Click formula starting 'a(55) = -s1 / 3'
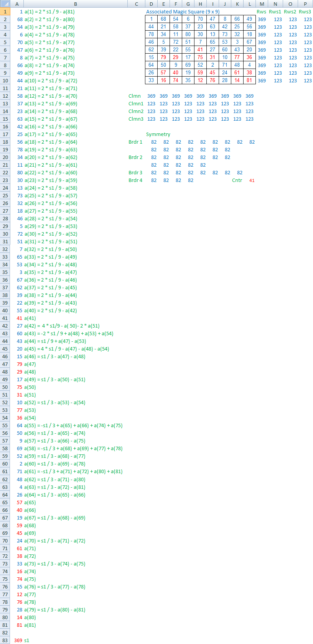 (x=73, y=425)
